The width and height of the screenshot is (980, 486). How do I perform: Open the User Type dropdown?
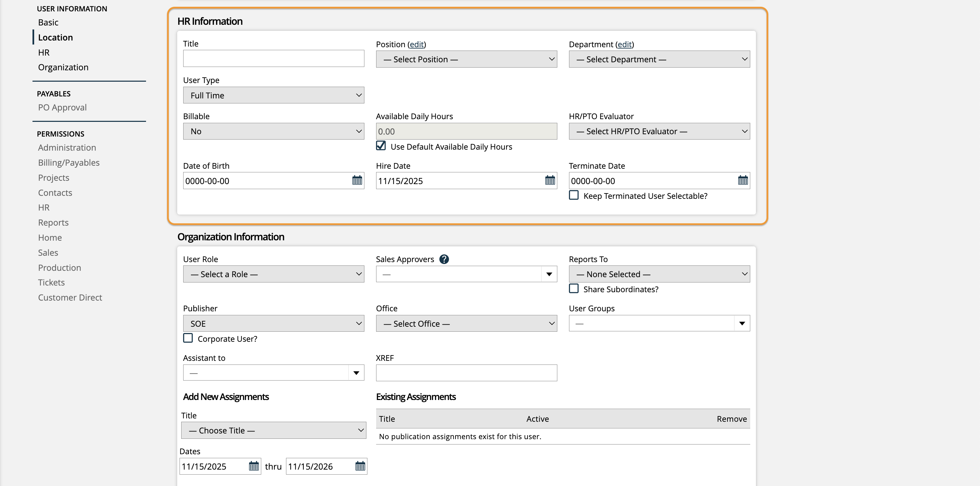tap(274, 95)
